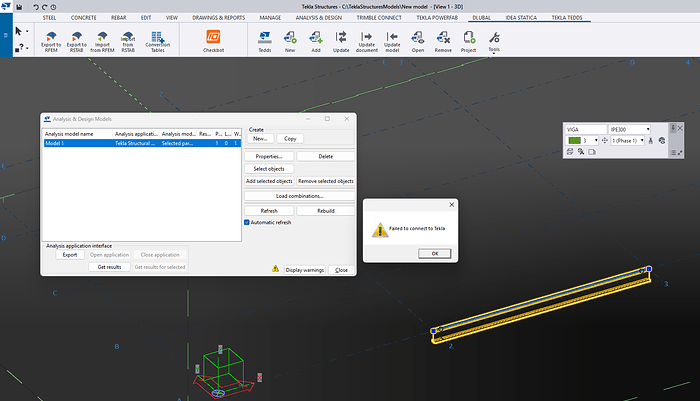The image size is (700, 401).
Task: Click the Export to RFEM icon
Action: click(x=51, y=42)
